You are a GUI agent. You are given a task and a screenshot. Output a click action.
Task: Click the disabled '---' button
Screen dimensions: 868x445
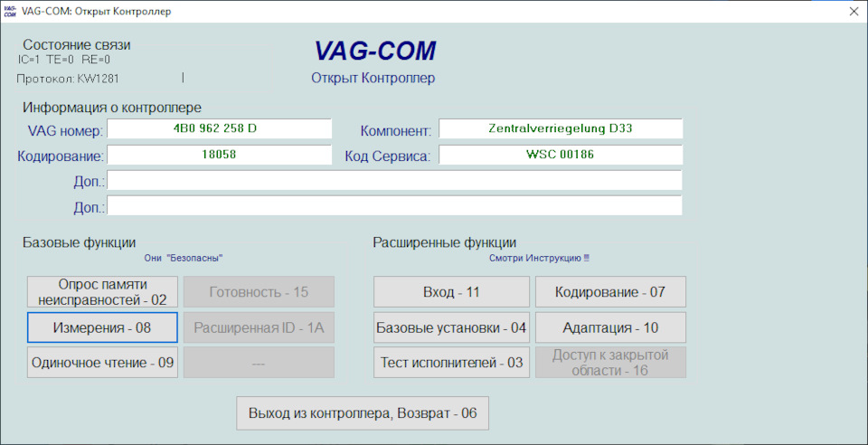[259, 363]
